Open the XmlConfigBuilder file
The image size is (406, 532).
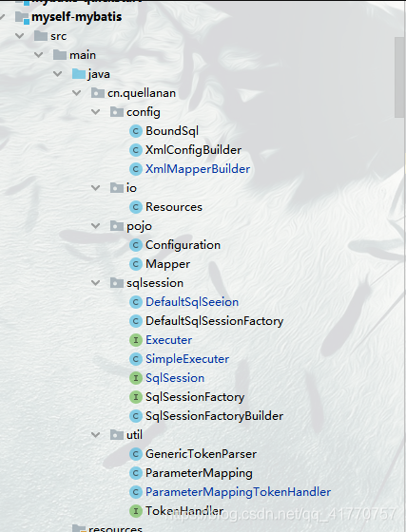tap(194, 150)
